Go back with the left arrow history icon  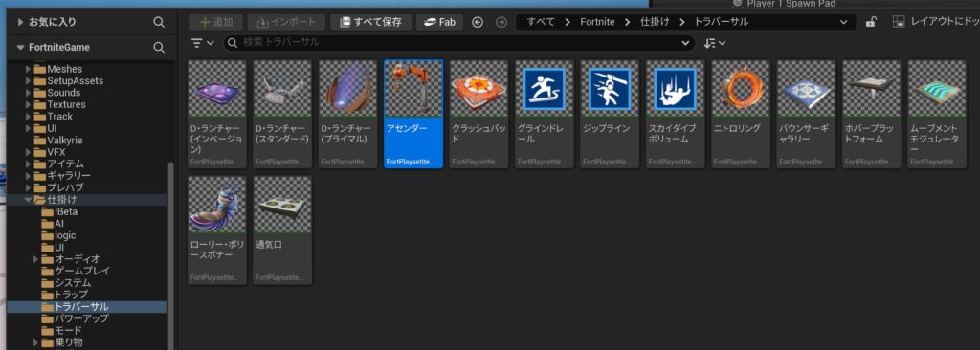478,23
